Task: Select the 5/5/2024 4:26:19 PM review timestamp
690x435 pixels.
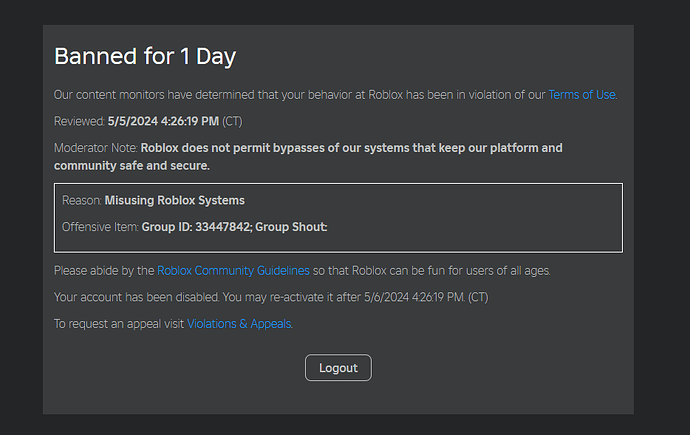Action: [x=163, y=121]
